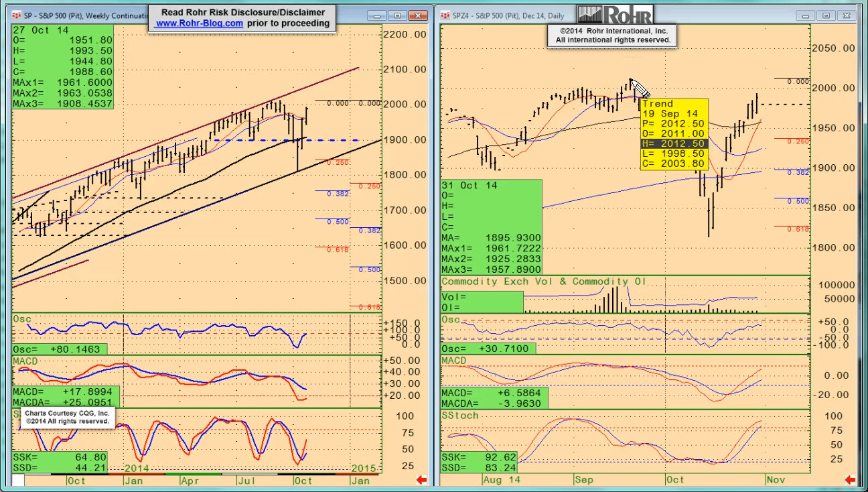Click the Rohr logo at the top
The width and height of the screenshot is (868, 492).
click(x=614, y=15)
